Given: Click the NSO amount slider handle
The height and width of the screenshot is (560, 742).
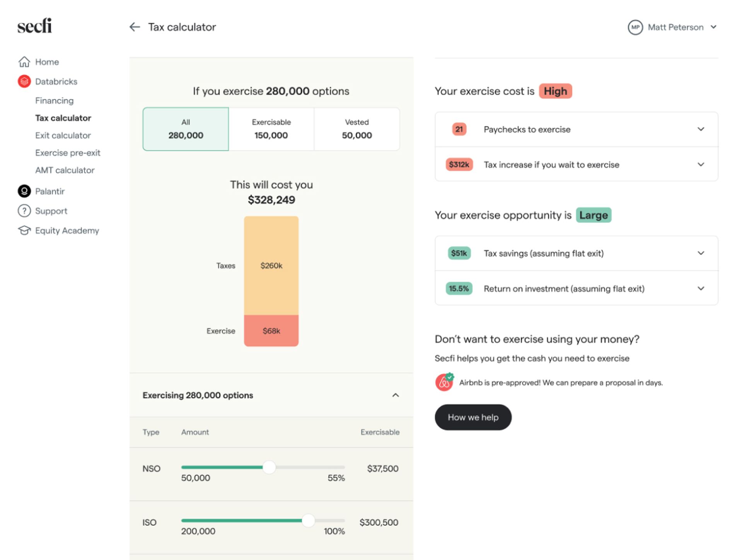Looking at the screenshot, I should pos(269,467).
